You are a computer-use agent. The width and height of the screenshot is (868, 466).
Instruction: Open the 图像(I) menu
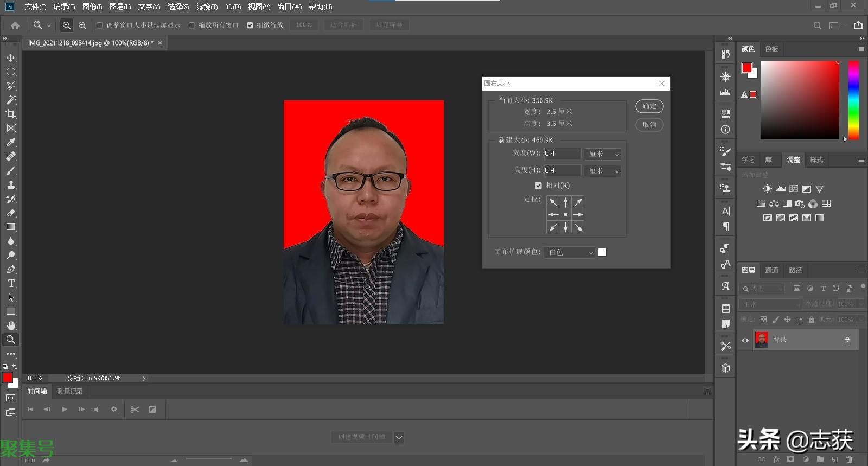click(x=92, y=7)
